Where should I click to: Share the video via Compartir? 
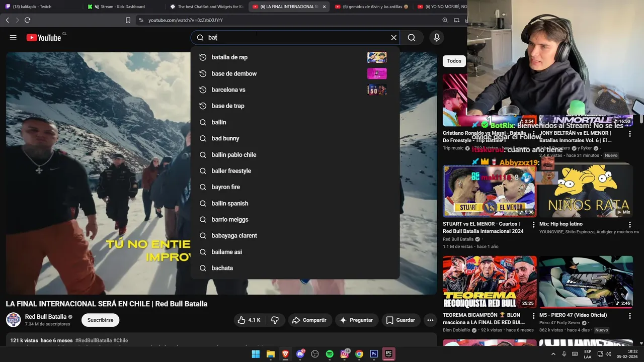click(x=309, y=320)
